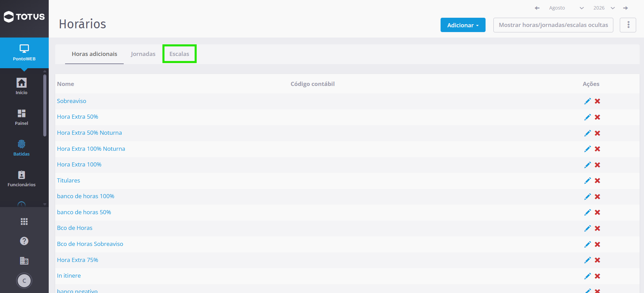
Task: Open the Sobreaviso link
Action: click(x=72, y=101)
